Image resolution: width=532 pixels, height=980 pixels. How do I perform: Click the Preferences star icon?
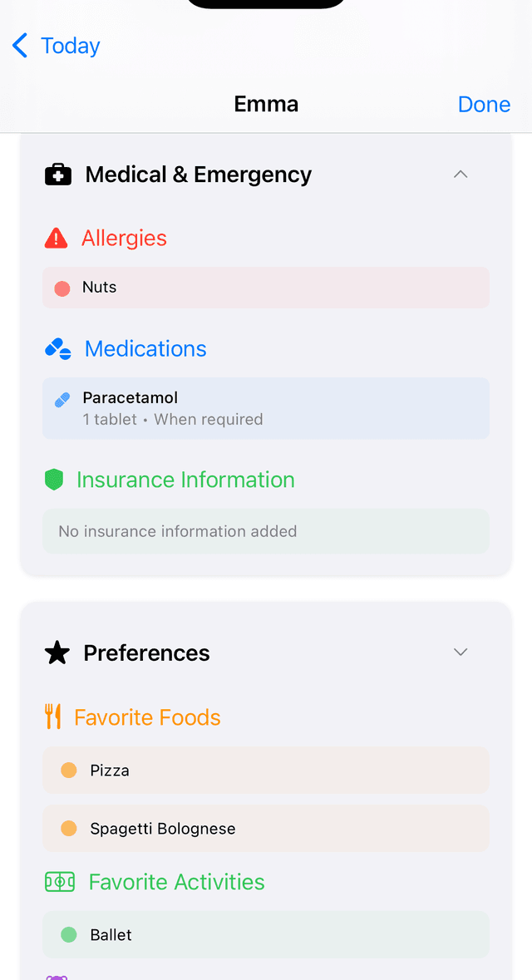tap(55, 653)
